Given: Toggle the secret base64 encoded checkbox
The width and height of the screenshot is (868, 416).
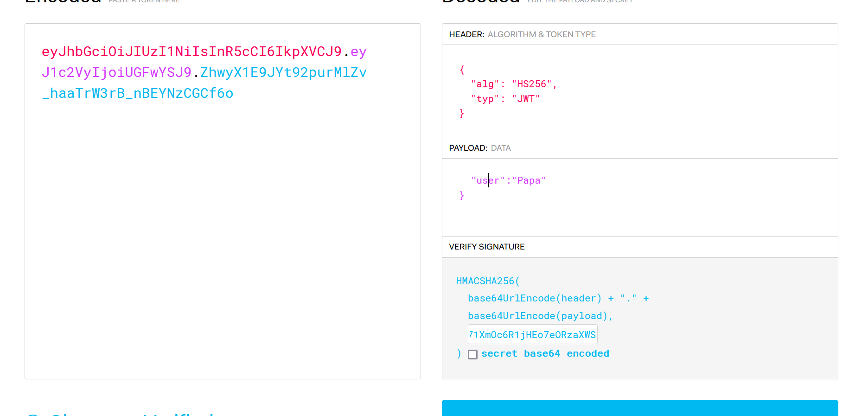Looking at the screenshot, I should (x=472, y=354).
